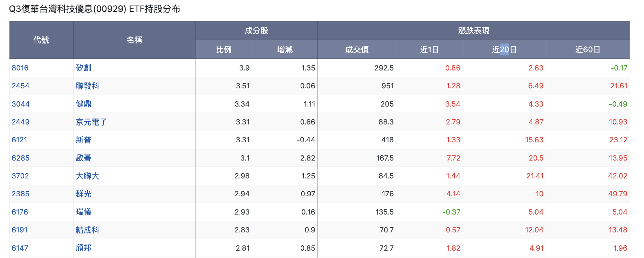Sort table by 比例 column header
The width and height of the screenshot is (644, 258).
pos(224,49)
